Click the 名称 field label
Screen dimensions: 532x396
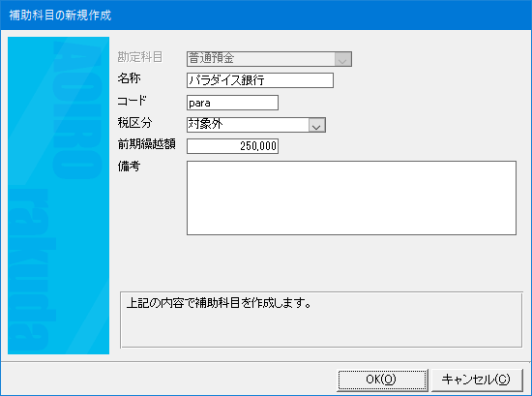pyautogui.click(x=130, y=78)
